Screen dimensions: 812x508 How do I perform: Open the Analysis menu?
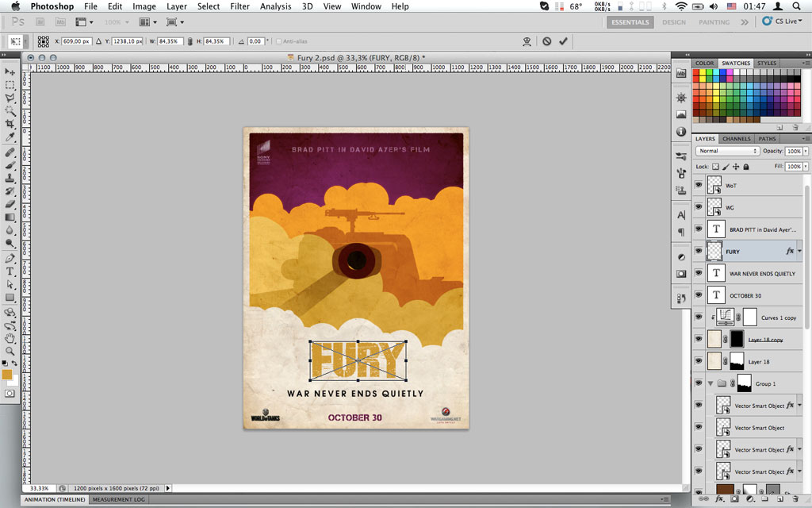click(275, 6)
